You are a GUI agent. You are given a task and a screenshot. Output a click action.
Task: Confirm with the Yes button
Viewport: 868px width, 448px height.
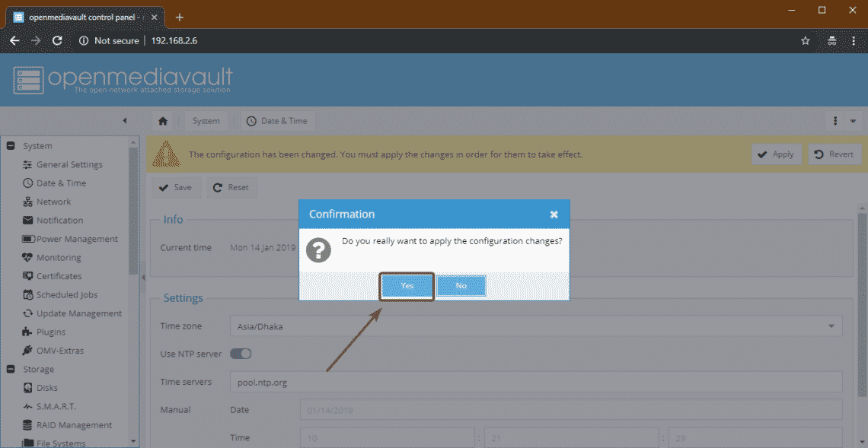click(407, 286)
